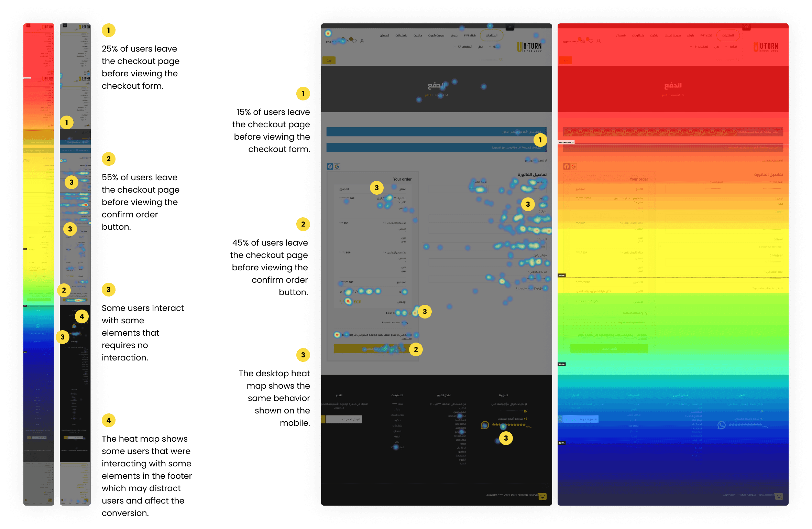Click the AVERAGE FOLD marker label
Image resolution: width=812 pixels, height=529 pixels.
pos(566,142)
